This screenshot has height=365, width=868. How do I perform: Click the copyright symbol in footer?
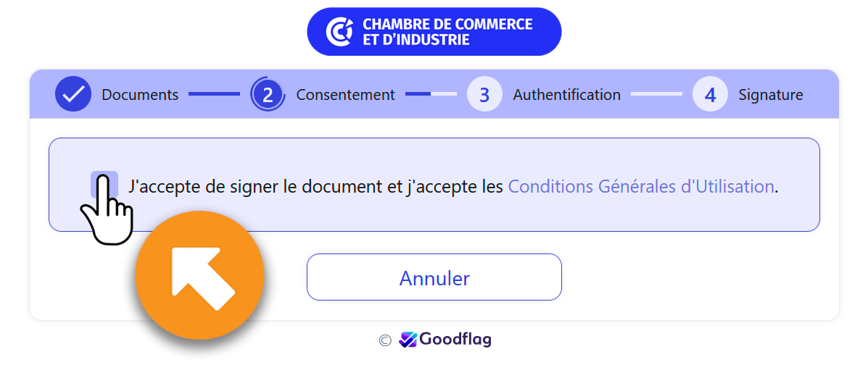(385, 340)
